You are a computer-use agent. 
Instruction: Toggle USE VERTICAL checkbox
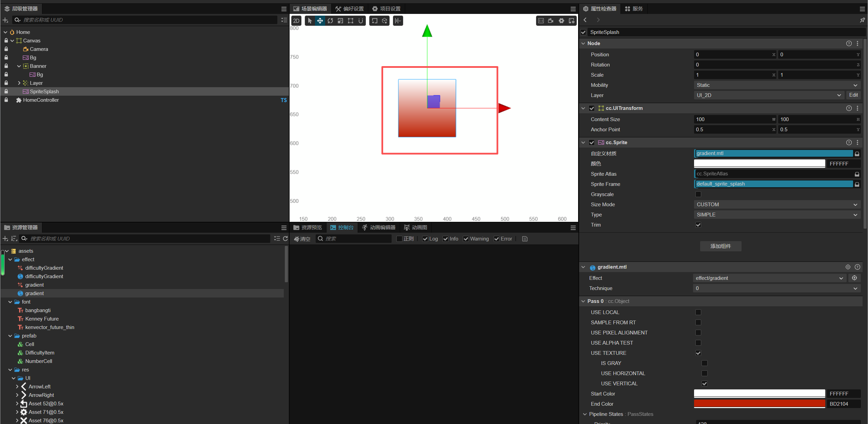tap(705, 384)
